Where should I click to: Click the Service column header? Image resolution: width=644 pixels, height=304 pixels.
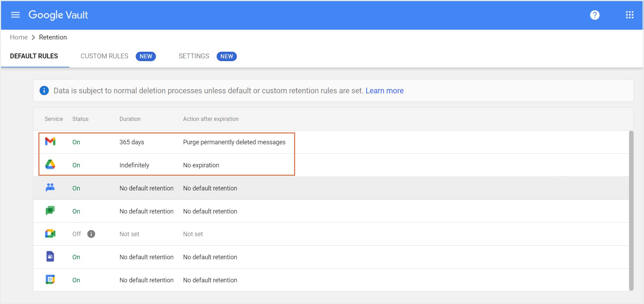(54, 119)
